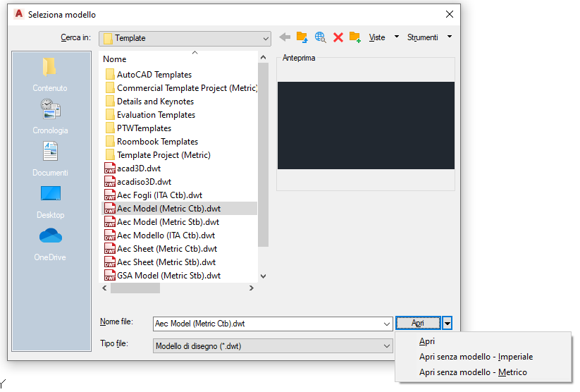The width and height of the screenshot is (580, 392).
Task: Select Aec Model (Metric Ctb).dwt in list
Action: [179, 209]
